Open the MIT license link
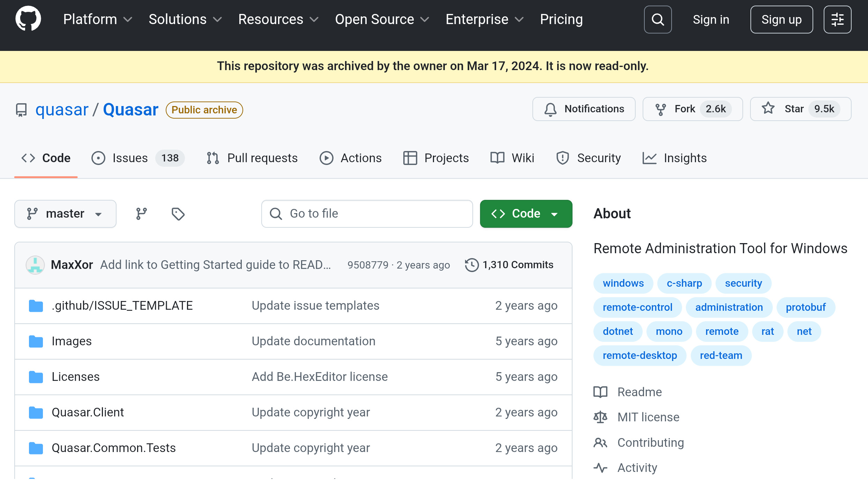This screenshot has height=489, width=868. tap(648, 417)
